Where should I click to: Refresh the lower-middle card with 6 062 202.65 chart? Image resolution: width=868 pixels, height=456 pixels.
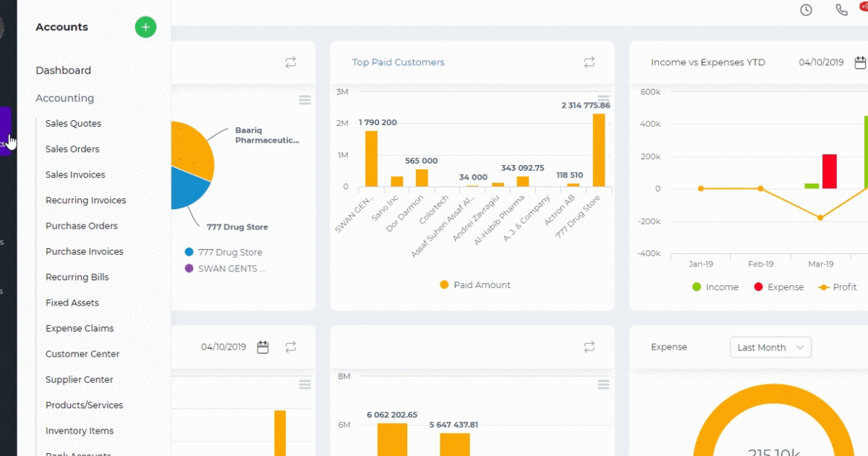coord(590,347)
